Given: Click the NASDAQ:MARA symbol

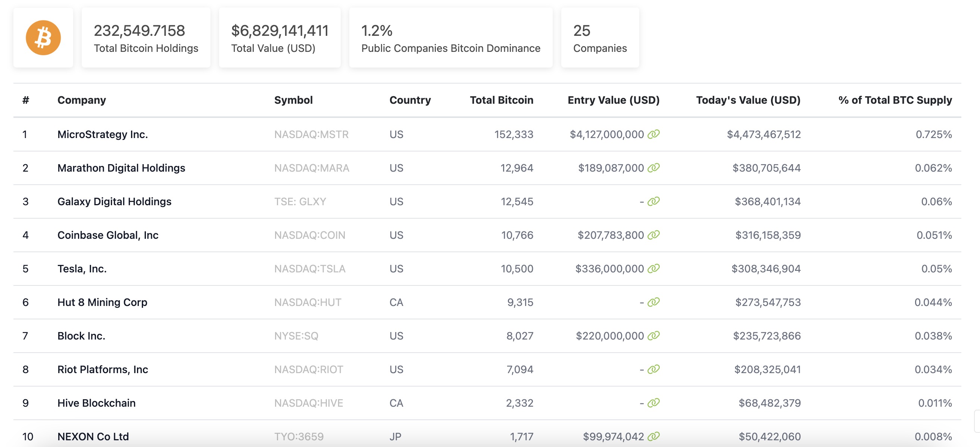Looking at the screenshot, I should tap(312, 168).
